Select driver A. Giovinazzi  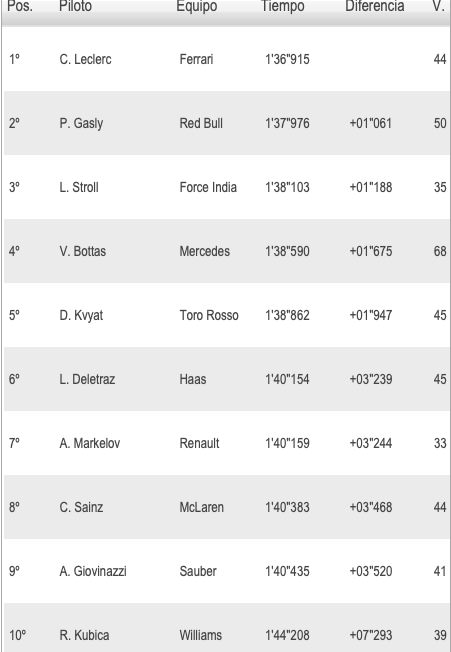coord(93,572)
